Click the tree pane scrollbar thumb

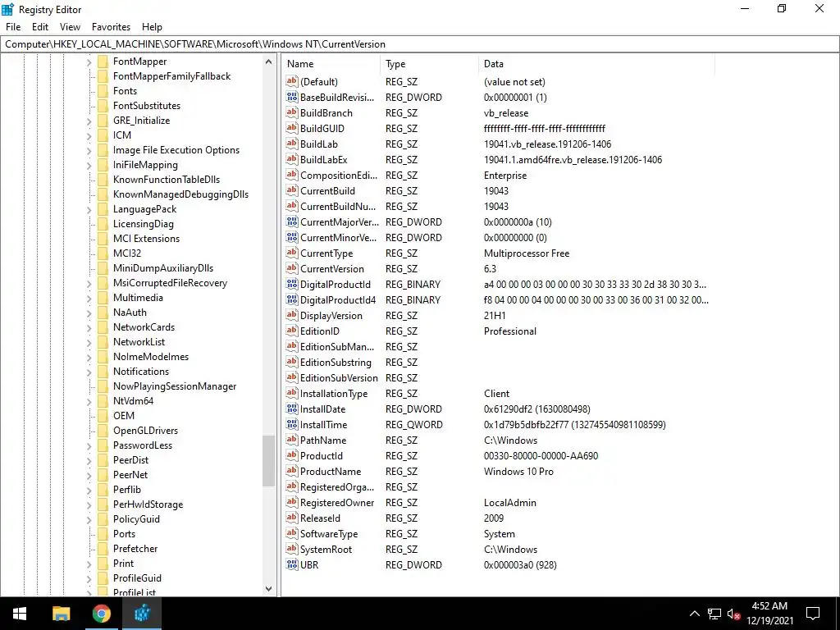pos(268,461)
